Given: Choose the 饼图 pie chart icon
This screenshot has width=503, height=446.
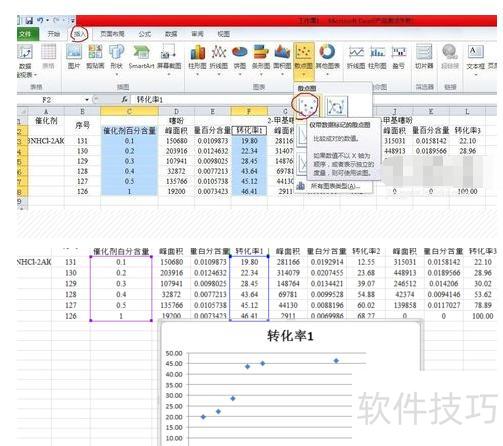Looking at the screenshot, I should pyautogui.click(x=240, y=52).
